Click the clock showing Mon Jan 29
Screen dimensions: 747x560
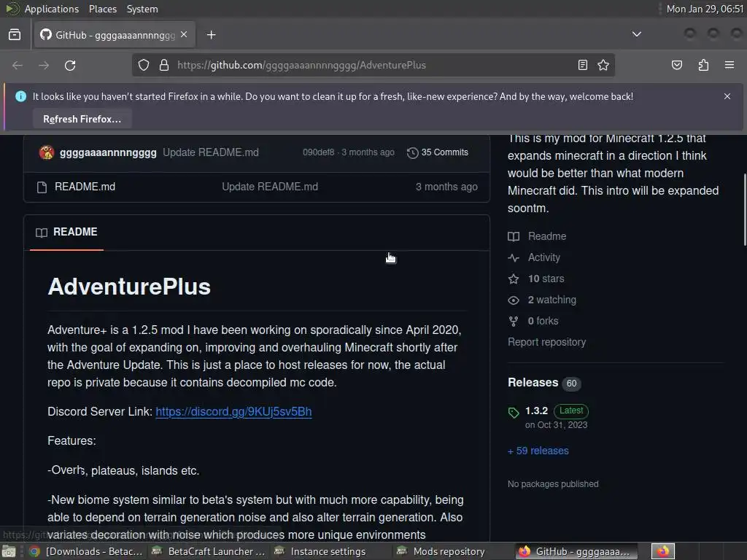pos(705,9)
